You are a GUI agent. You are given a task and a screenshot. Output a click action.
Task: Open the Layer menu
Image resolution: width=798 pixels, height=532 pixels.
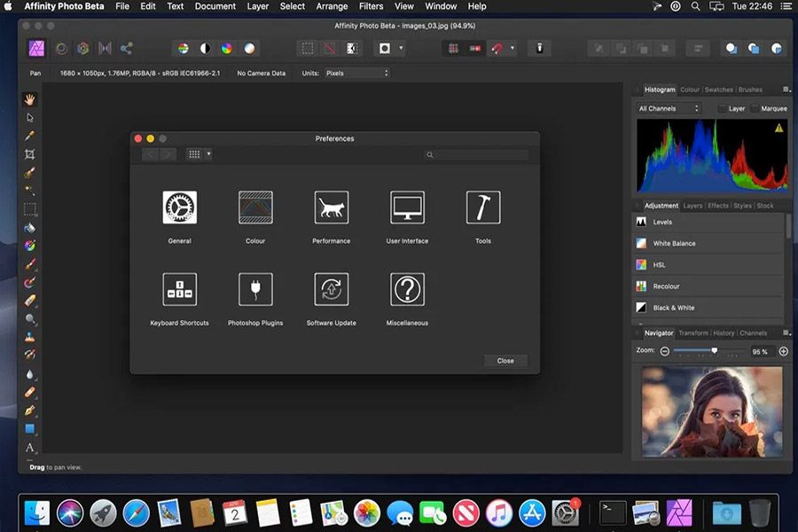point(258,6)
